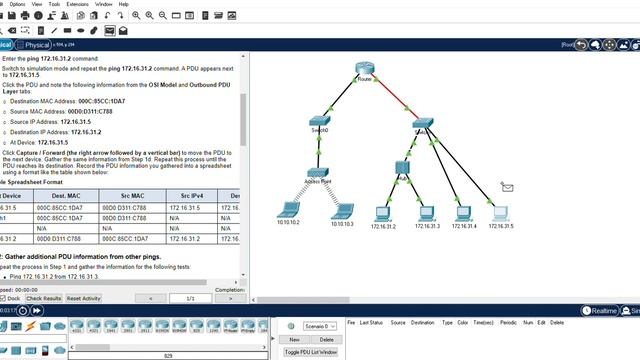Switch to Physical workspace tab

(x=33, y=45)
